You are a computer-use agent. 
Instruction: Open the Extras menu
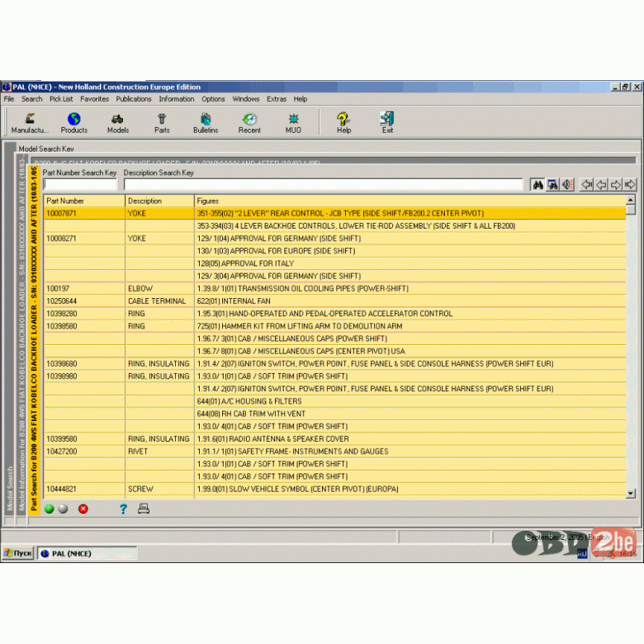click(x=277, y=99)
